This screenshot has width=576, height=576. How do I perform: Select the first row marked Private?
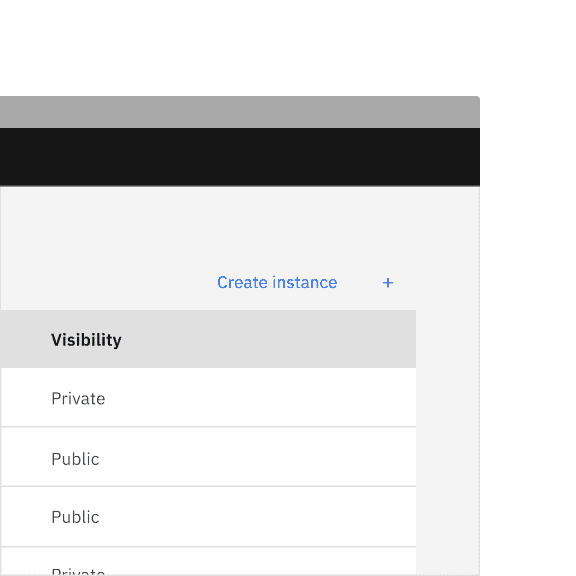coord(208,397)
